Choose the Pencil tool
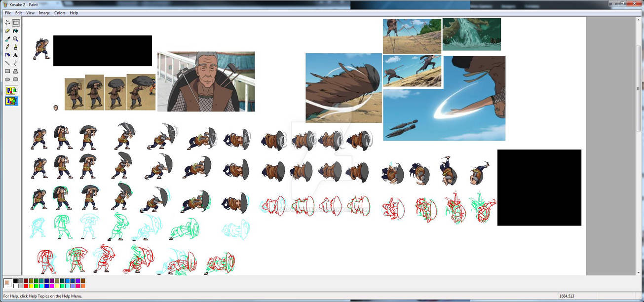 [x=7, y=47]
